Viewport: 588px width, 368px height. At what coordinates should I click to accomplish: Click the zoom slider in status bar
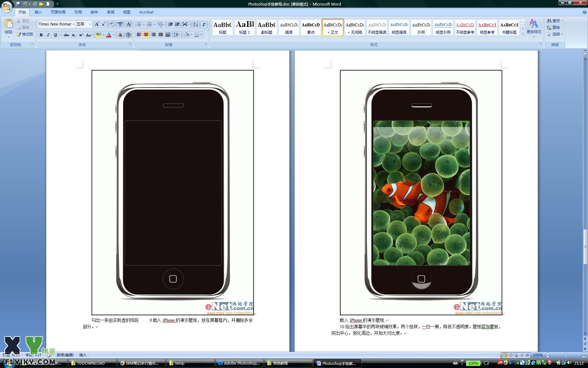pos(566,355)
